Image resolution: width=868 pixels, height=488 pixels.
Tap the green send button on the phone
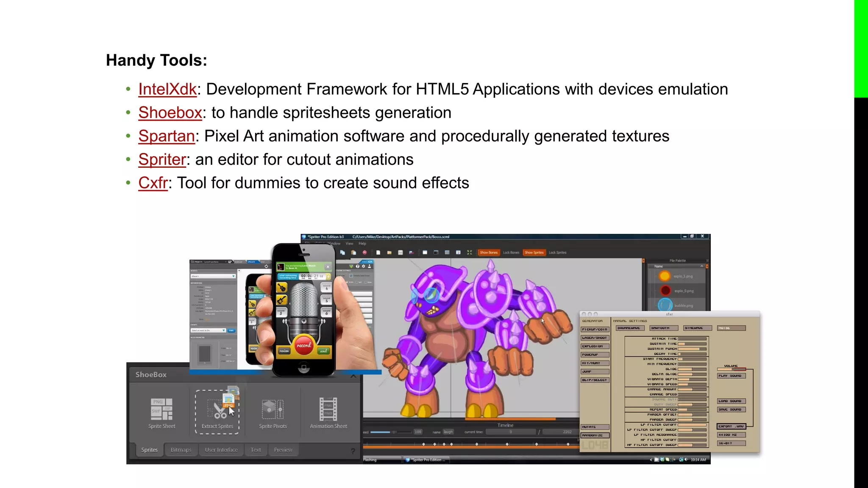click(x=323, y=351)
